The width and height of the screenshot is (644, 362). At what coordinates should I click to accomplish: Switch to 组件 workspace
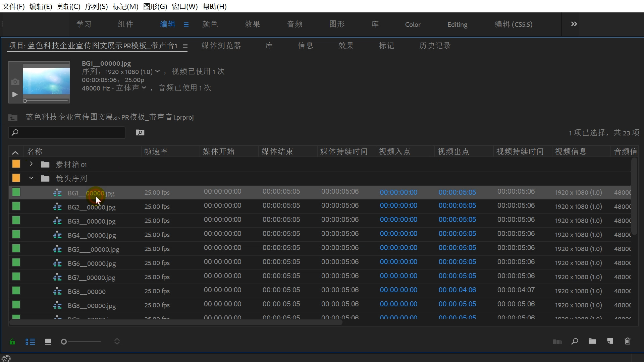tap(125, 24)
